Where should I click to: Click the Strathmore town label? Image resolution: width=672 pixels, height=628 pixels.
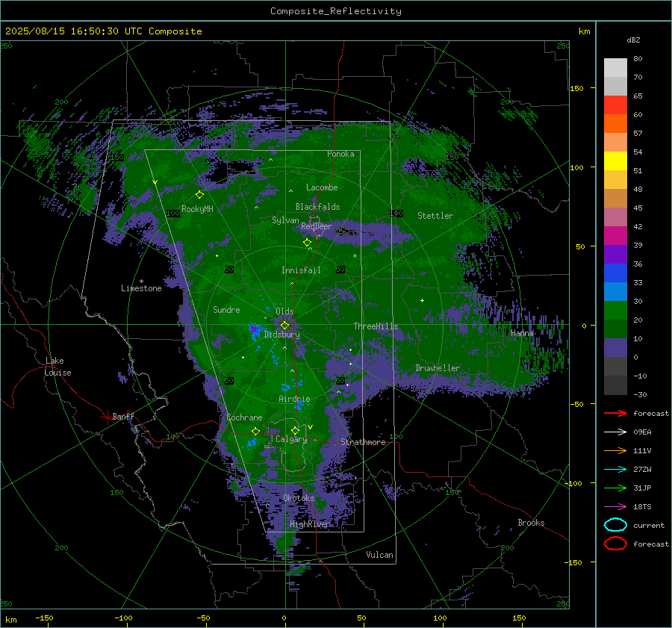[x=363, y=442]
